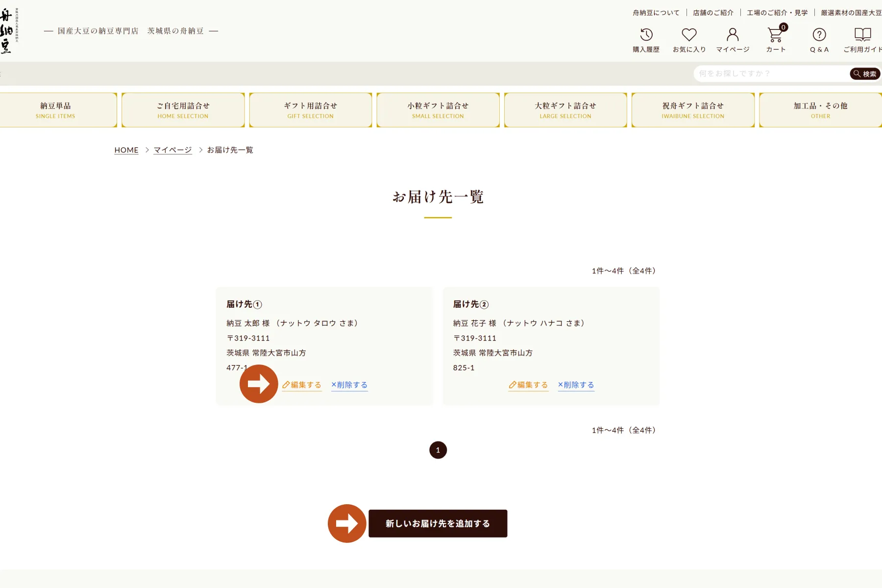This screenshot has height=588, width=882.
Task: Open the 加工品・その他 OTHER category
Action: click(821, 110)
